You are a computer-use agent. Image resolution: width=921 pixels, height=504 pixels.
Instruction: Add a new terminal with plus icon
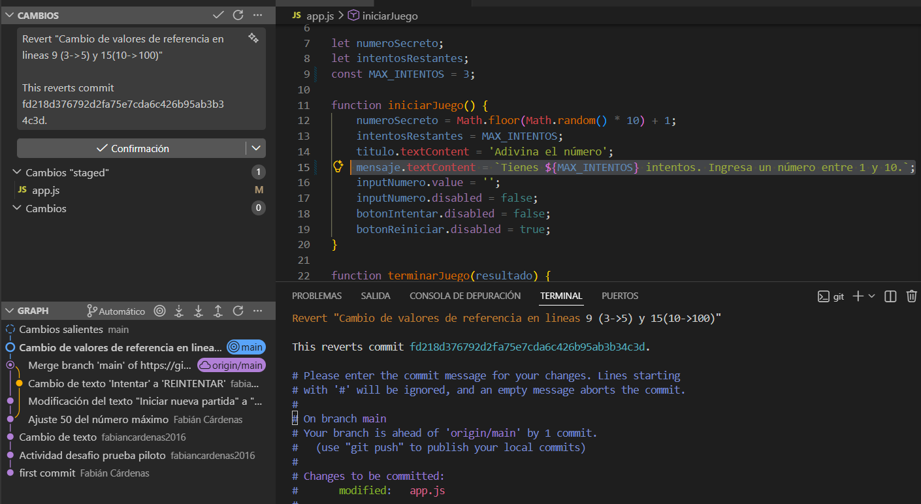(858, 296)
